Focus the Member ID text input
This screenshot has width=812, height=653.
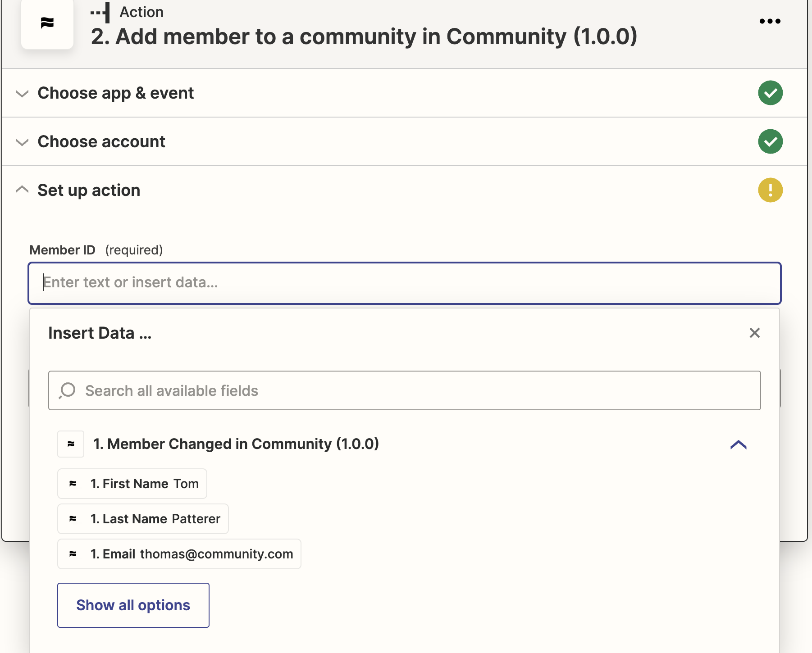coord(404,283)
